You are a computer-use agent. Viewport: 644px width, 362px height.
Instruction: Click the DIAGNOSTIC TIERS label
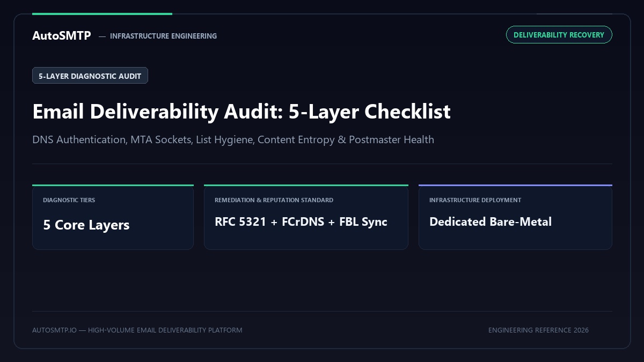[69, 200]
